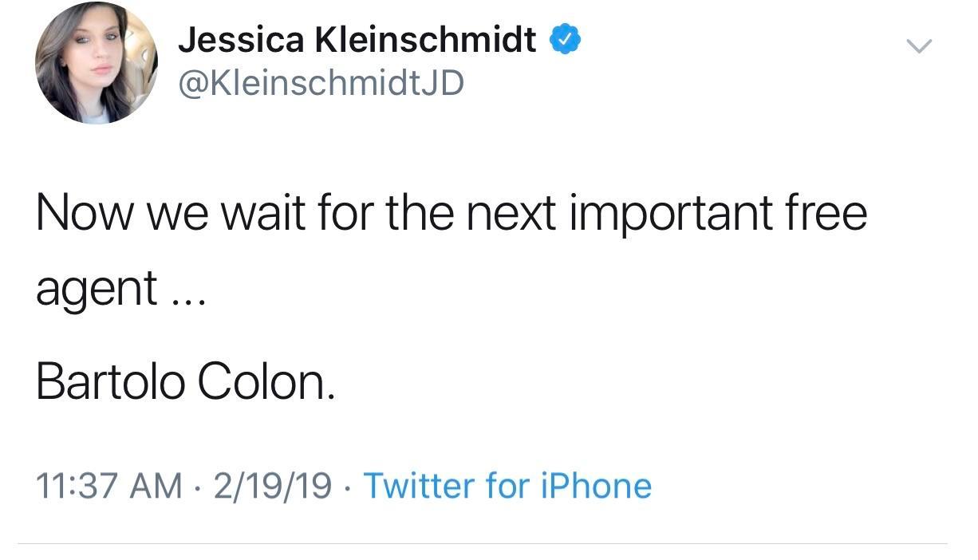
Task: Click the word 'agent' in the tweet
Action: 96,290
